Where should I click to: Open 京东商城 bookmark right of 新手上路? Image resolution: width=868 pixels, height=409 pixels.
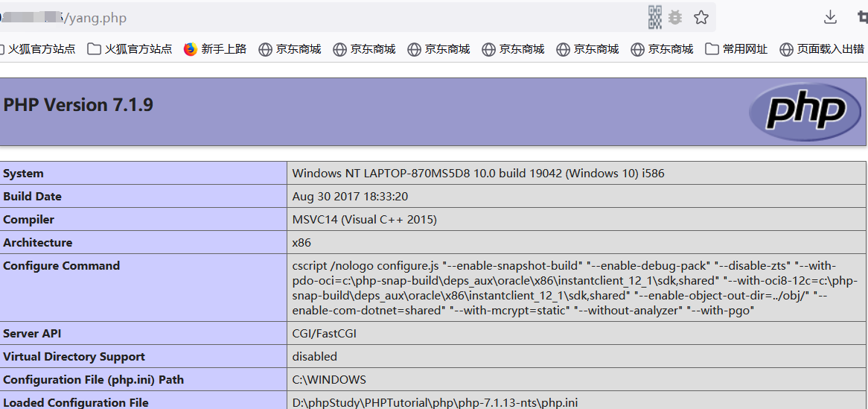coord(290,49)
